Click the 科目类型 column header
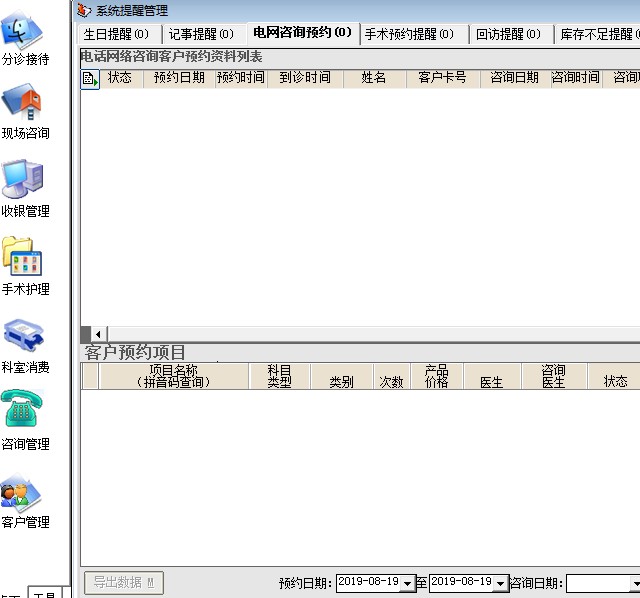The height and width of the screenshot is (598, 640). (x=280, y=376)
